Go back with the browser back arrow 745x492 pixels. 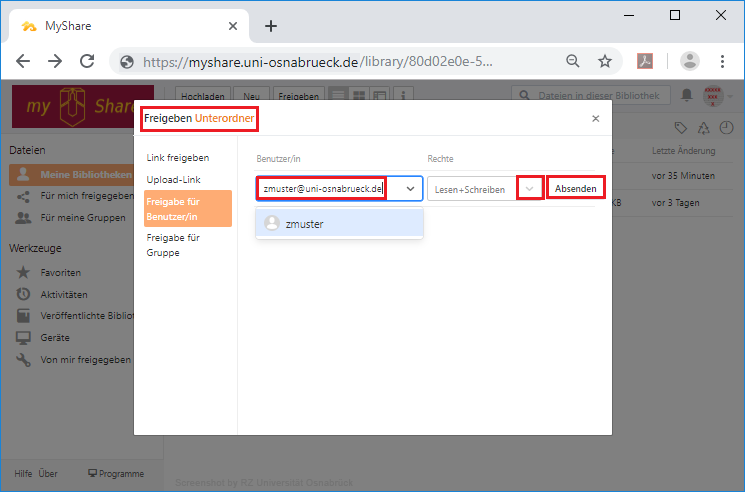click(23, 61)
